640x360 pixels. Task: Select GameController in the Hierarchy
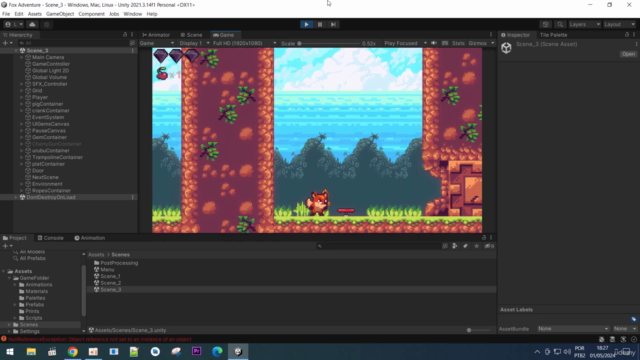pyautogui.click(x=51, y=64)
